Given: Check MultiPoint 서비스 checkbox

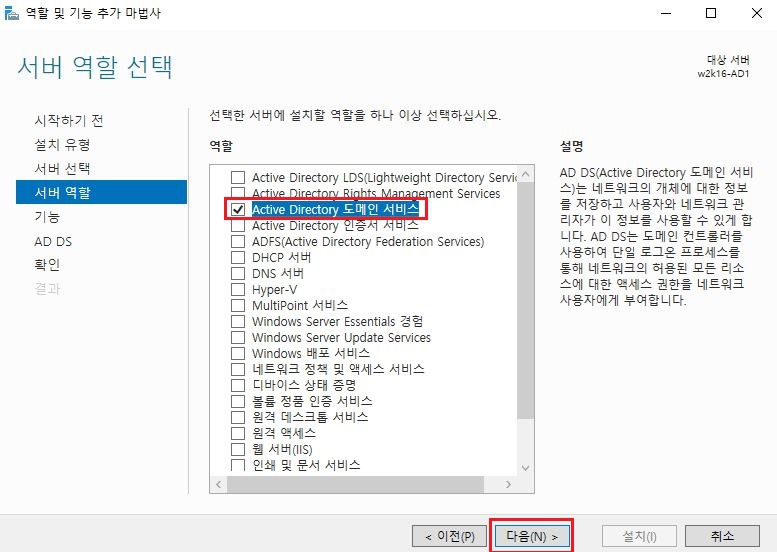Looking at the screenshot, I should 238,305.
